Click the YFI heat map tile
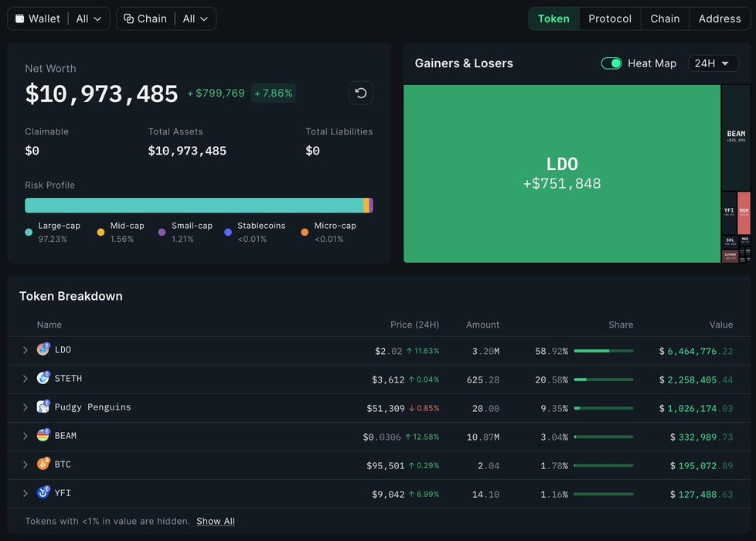The height and width of the screenshot is (541, 756). coord(729,213)
